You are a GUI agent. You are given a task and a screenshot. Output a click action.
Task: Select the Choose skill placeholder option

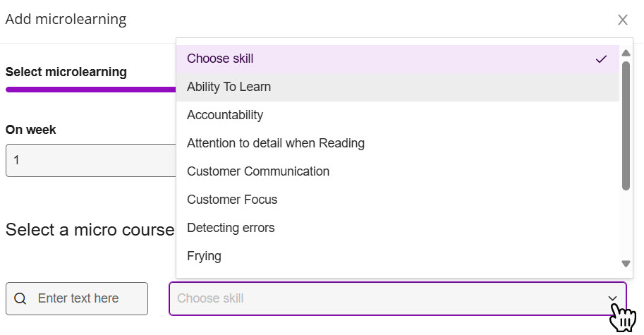pos(398,59)
